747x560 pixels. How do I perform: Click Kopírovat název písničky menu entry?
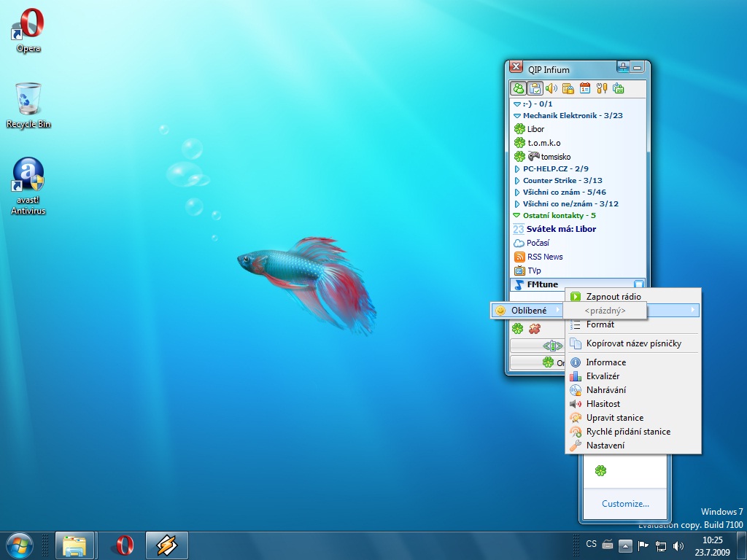[x=633, y=343]
